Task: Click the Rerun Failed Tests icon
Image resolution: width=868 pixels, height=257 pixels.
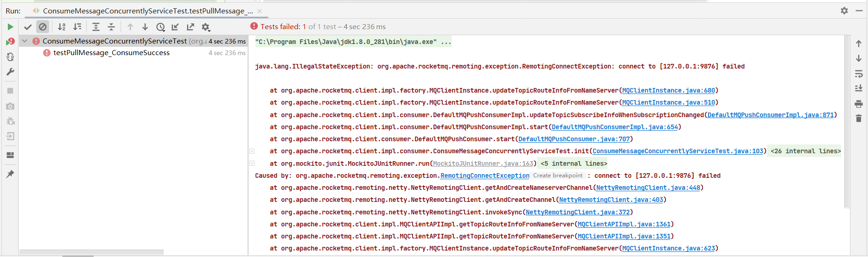Action: click(10, 42)
